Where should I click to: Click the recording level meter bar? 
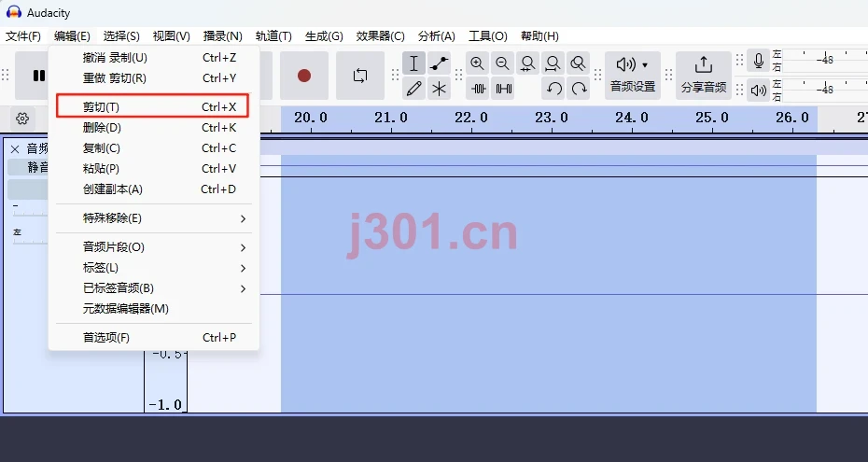(825, 60)
